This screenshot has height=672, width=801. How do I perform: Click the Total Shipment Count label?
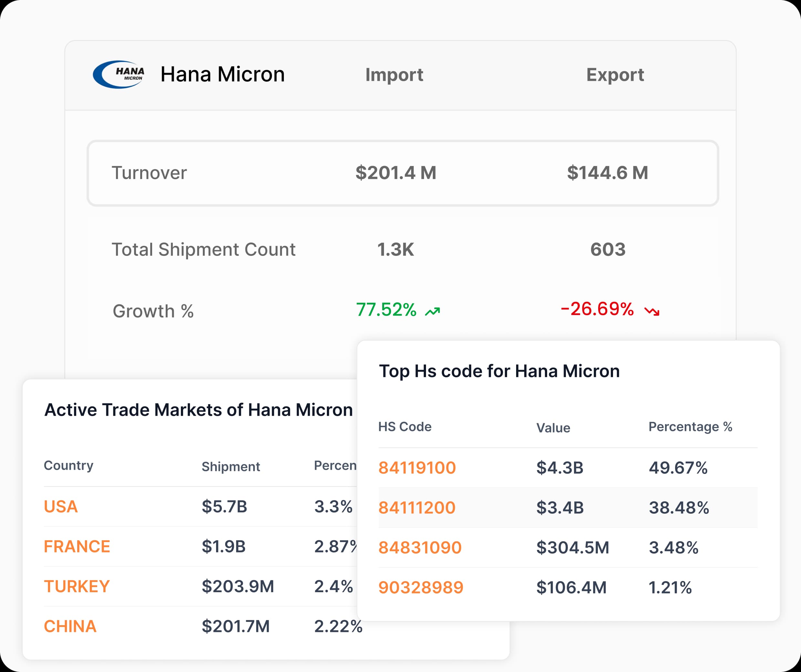203,249
